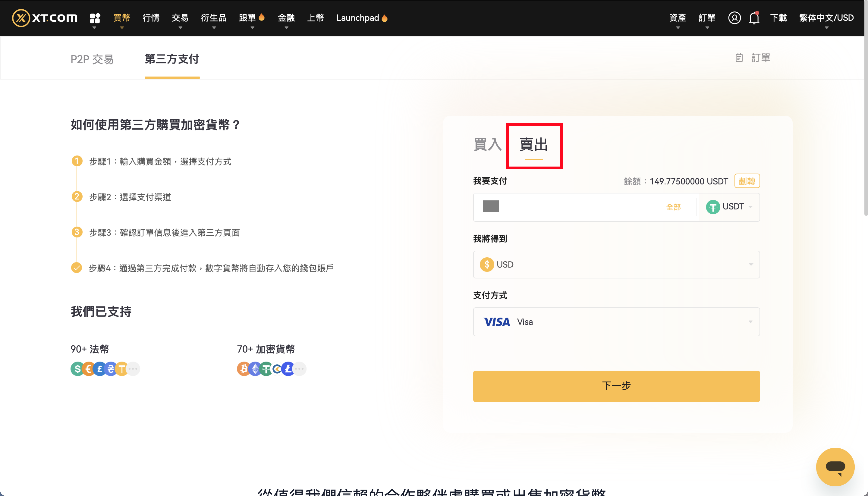Screen dimensions: 868x496
Task: Open the USD receive currency dropdown
Action: 616,265
